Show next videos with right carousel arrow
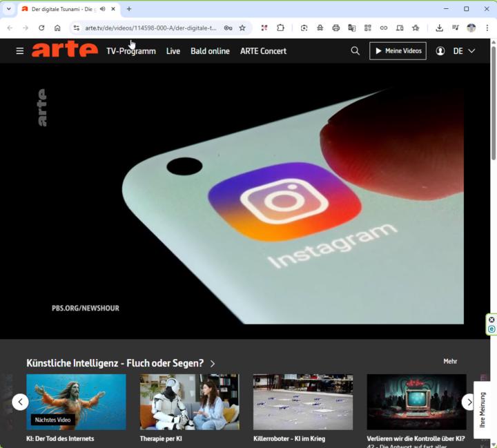 470,402
